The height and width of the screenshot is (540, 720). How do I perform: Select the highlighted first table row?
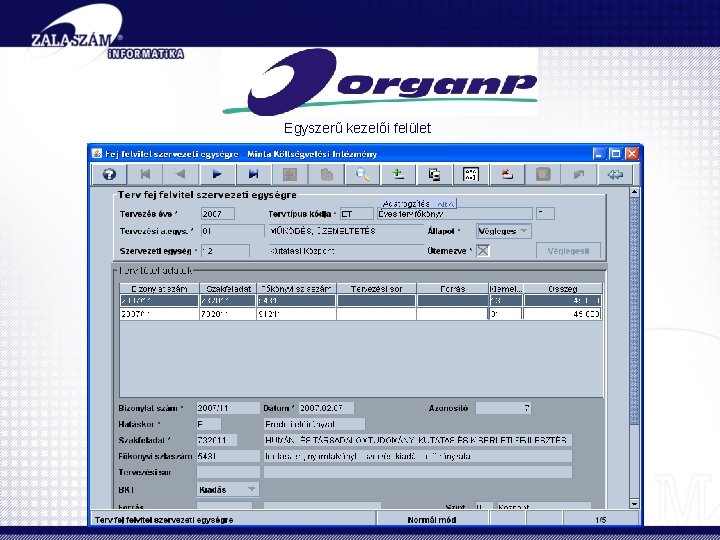point(360,301)
